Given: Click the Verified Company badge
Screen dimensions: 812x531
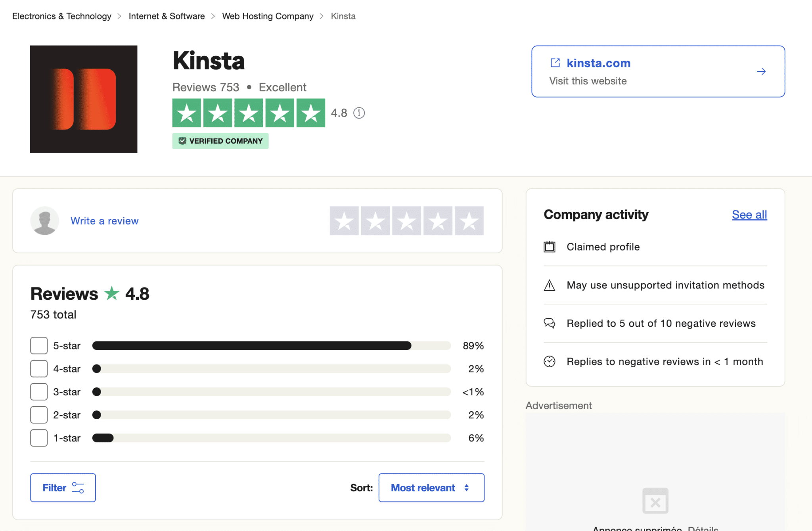Looking at the screenshot, I should click(x=220, y=141).
